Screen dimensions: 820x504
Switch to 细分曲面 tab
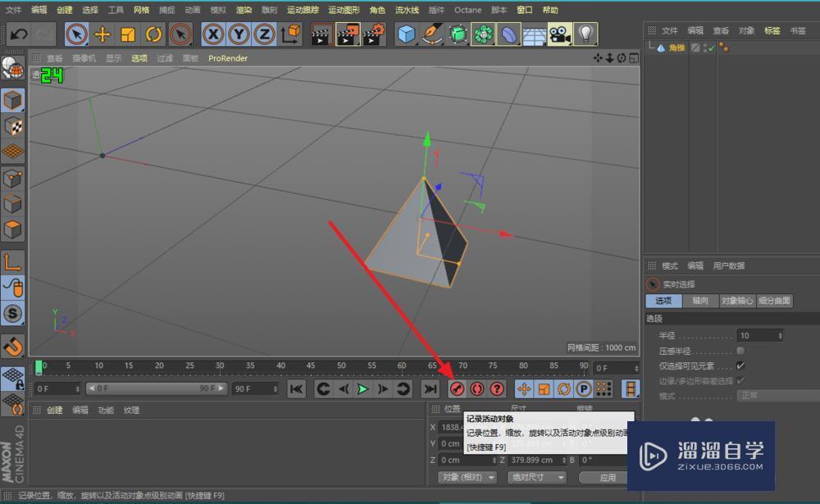[x=775, y=301]
